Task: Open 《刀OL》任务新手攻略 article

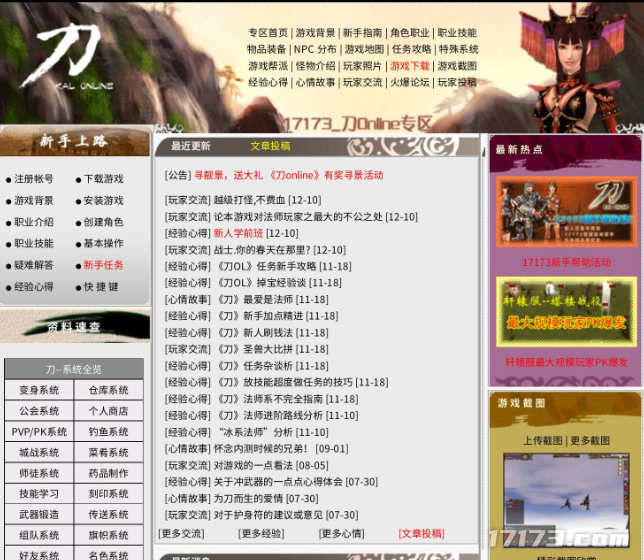Action: coord(266,266)
